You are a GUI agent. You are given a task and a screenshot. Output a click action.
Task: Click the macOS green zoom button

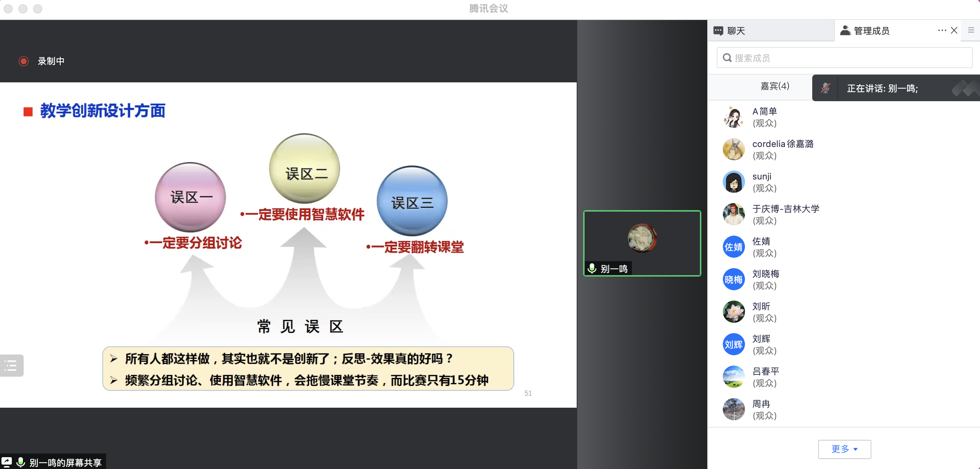click(37, 8)
